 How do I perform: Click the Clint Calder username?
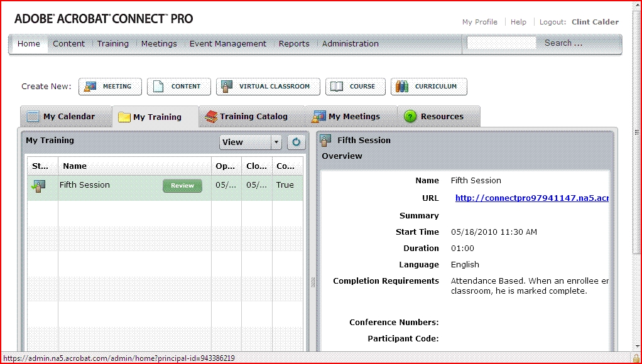tap(595, 22)
